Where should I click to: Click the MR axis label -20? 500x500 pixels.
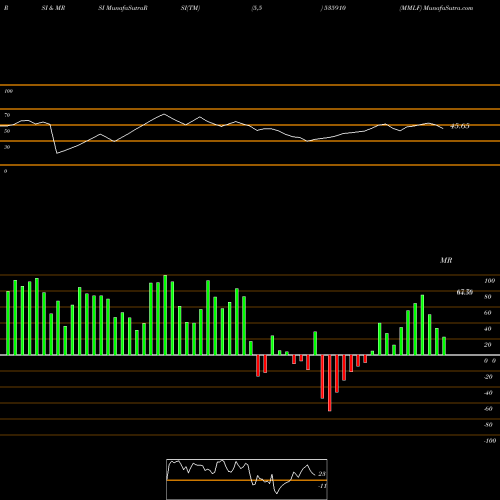488,377
